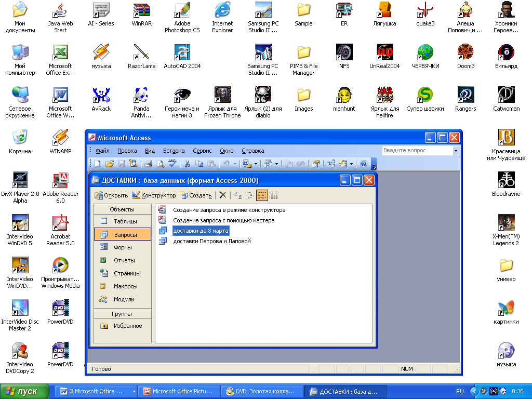Expand the New Object dropdown arrow
This screenshot has width=532, height=399.
tap(352, 164)
